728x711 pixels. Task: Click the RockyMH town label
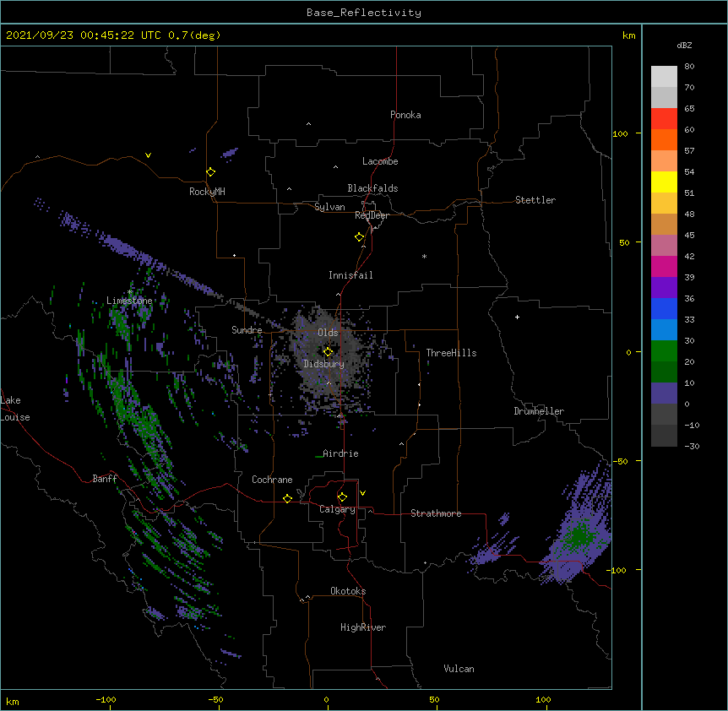click(207, 191)
